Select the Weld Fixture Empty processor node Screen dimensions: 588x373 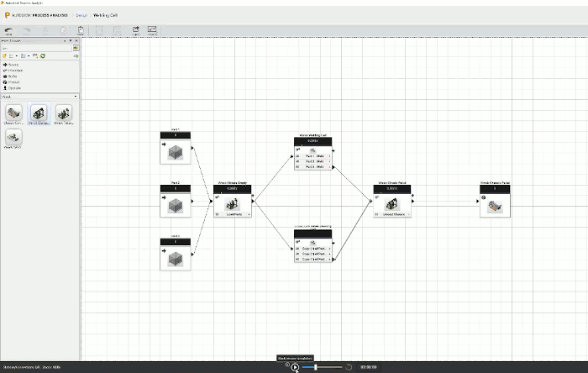pyautogui.click(x=233, y=202)
